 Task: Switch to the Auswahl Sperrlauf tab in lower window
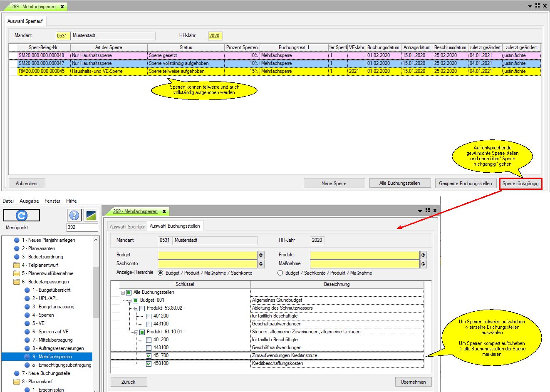[x=127, y=227]
